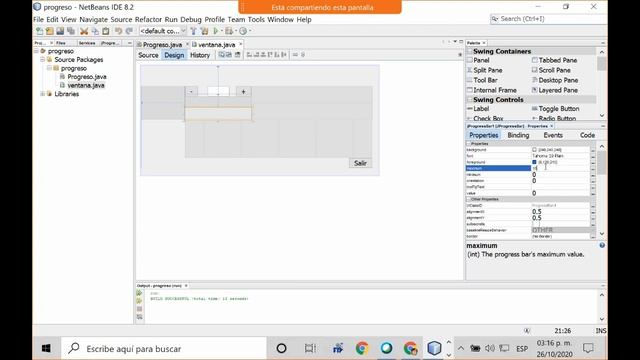Pick Tool Bar from the palette
Image resolution: width=640 pixels, height=360 pixels.
(x=482, y=80)
